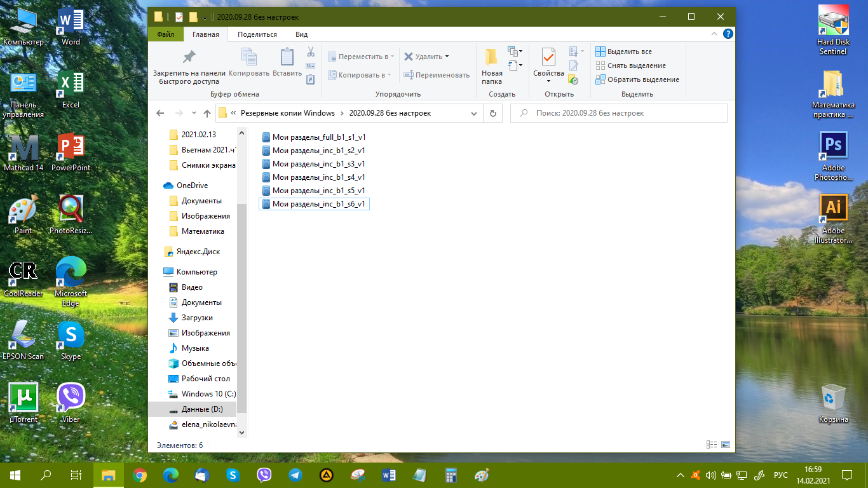Switch to Поделиться ribbon tab
The width and height of the screenshot is (868, 488).
pos(257,34)
